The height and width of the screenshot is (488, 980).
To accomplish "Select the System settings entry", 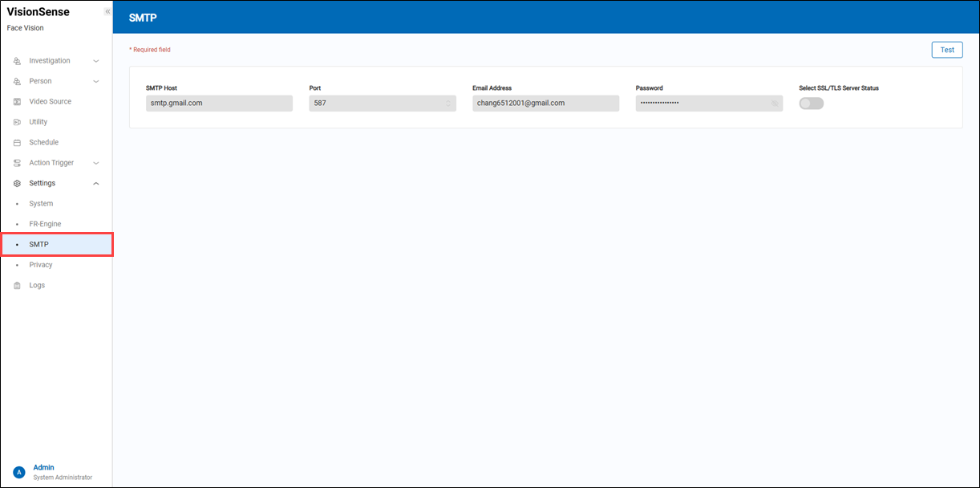I will pyautogui.click(x=41, y=203).
